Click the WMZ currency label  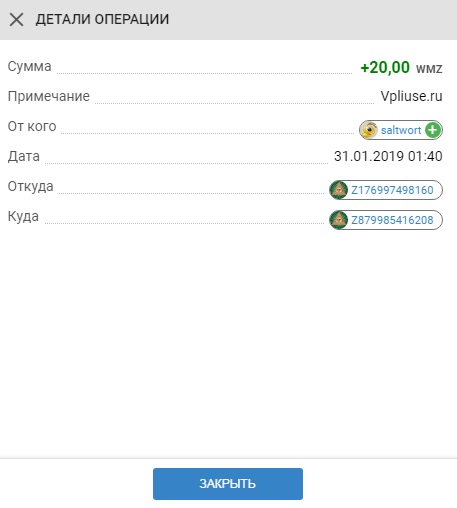point(429,68)
